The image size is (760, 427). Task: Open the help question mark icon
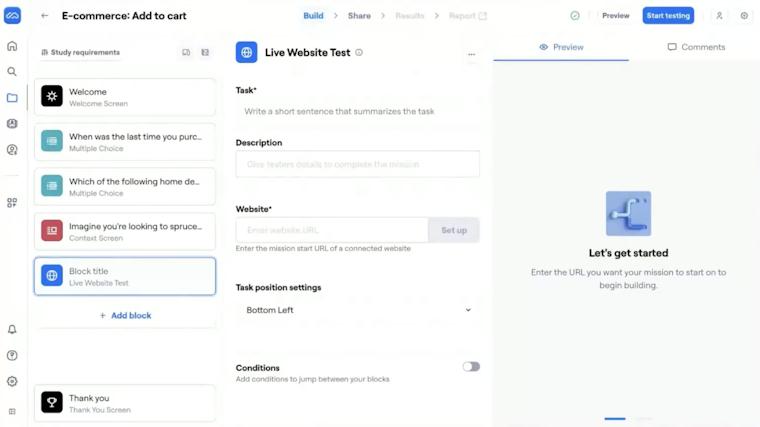[12, 356]
